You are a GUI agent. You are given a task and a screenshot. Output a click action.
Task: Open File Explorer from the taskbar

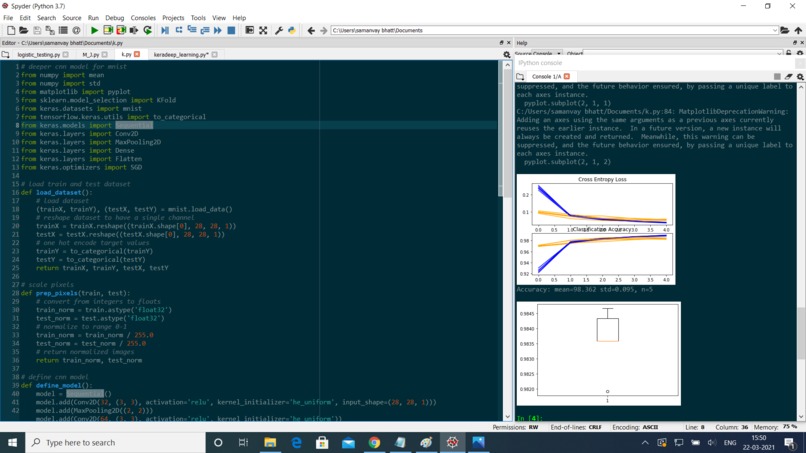270,442
